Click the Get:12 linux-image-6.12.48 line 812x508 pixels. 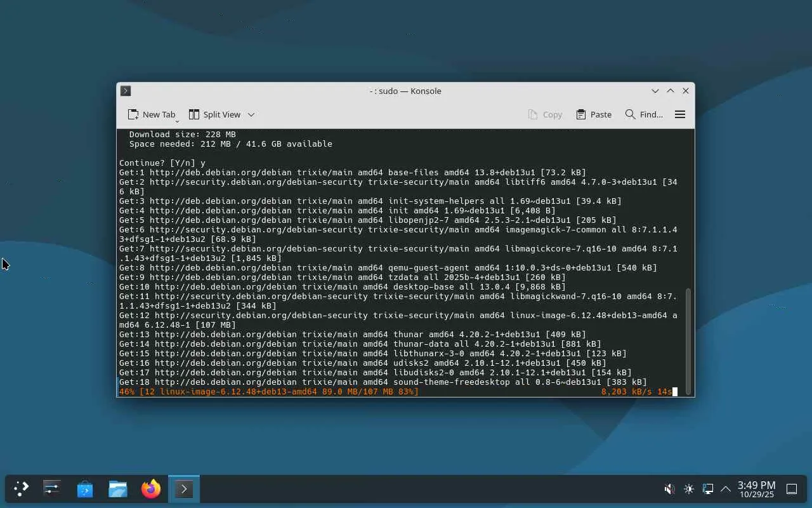point(398,320)
